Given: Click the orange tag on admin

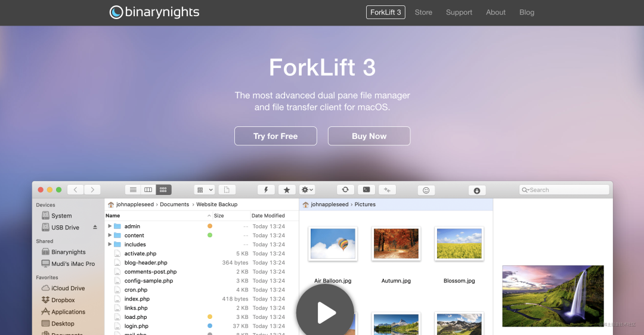Looking at the screenshot, I should click(210, 226).
